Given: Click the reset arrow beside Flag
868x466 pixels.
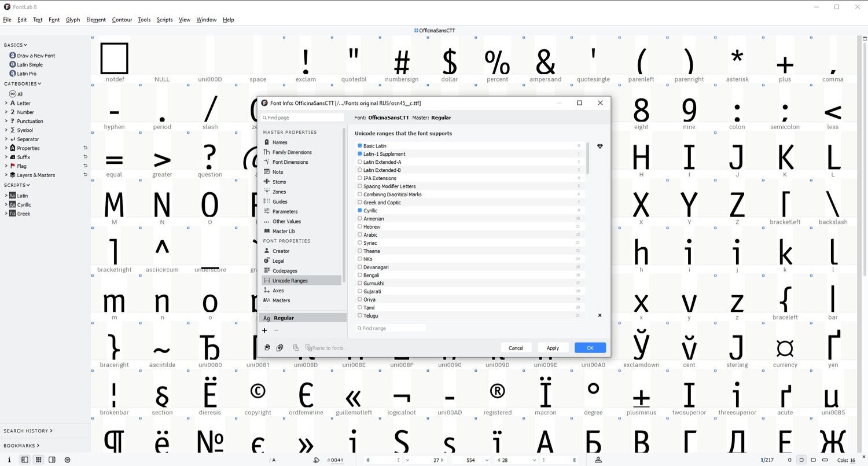Looking at the screenshot, I should (x=85, y=166).
